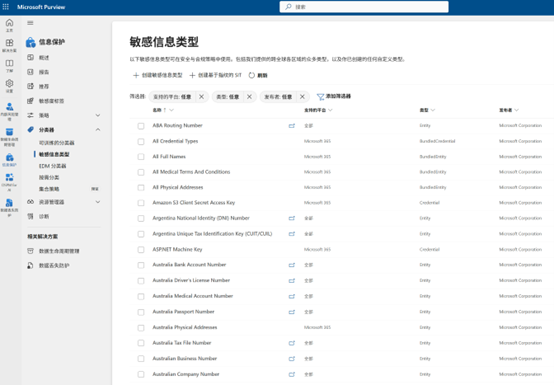Open 集合策略 nav item
Viewport: 554px width, 385px height.
pos(49,189)
